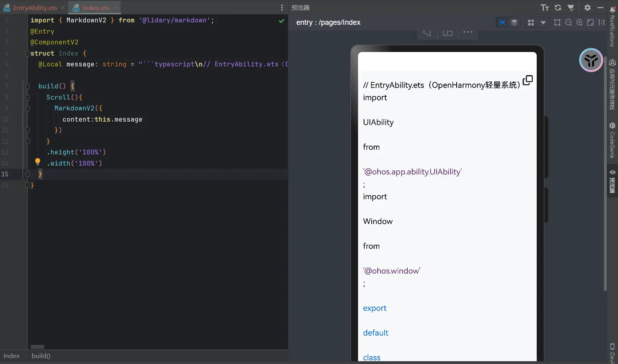Toggle the font size Tt option

(545, 8)
